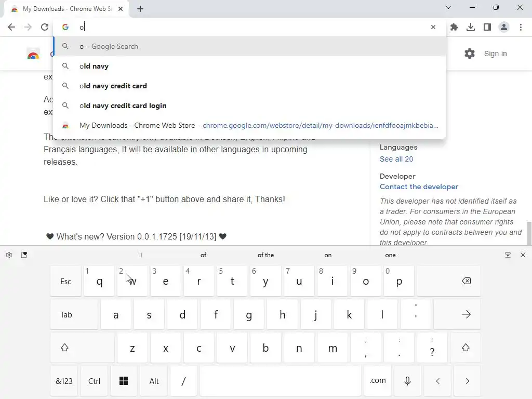Viewport: 532px width, 399px height.
Task: Pick the 'on' word suggestion
Action: point(328,255)
